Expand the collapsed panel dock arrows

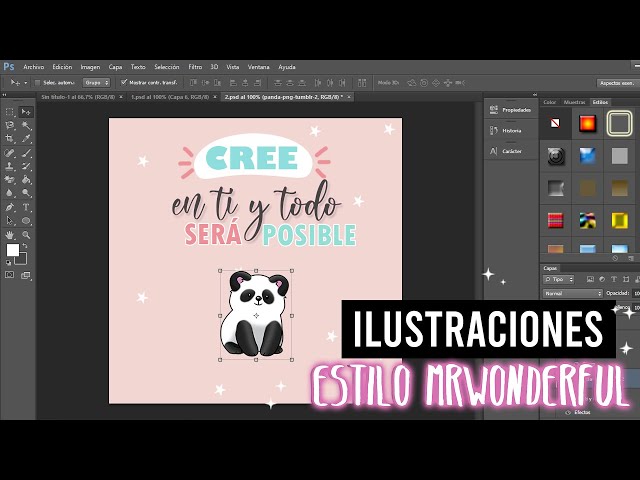[535, 95]
